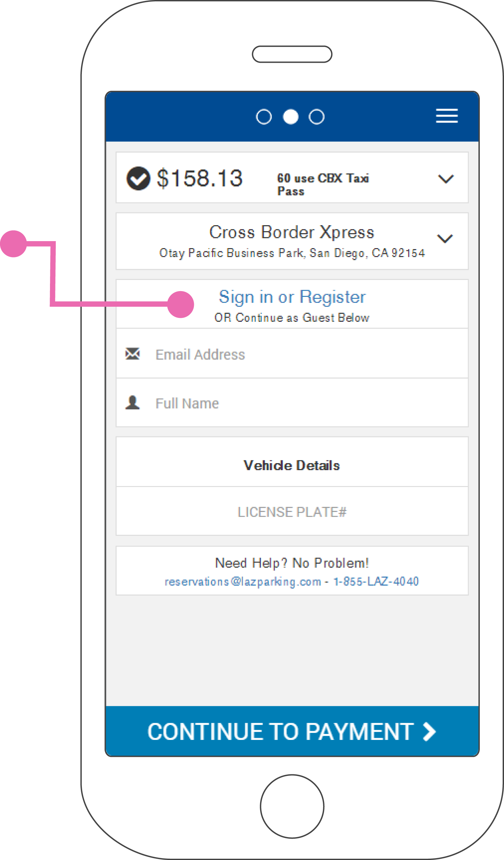
Task: Select the third step indicator circle
Action: point(316,117)
